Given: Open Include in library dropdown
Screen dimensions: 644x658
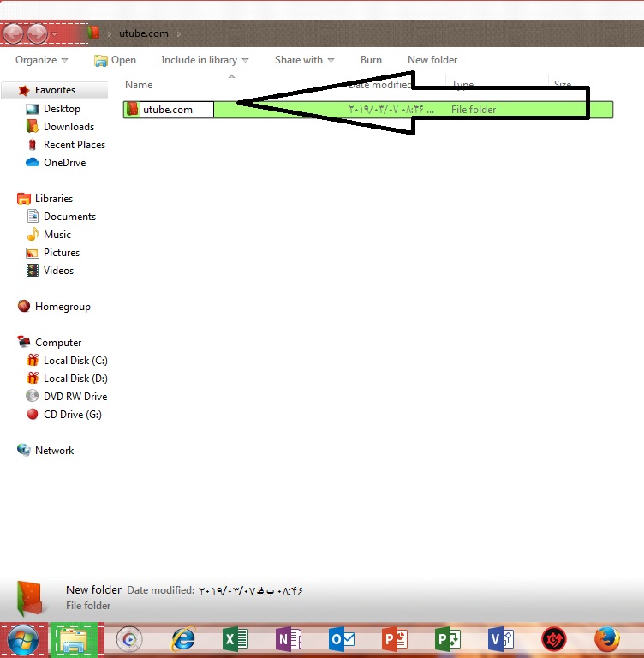Looking at the screenshot, I should point(205,60).
